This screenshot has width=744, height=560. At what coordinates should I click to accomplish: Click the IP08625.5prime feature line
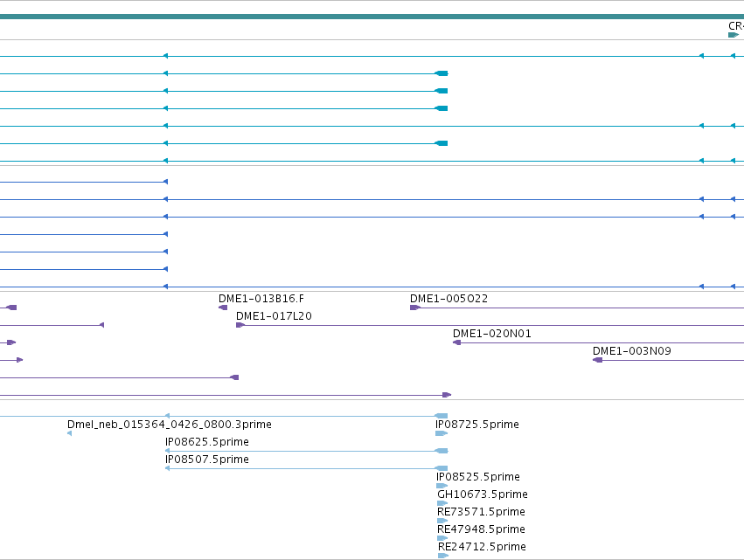[306, 451]
